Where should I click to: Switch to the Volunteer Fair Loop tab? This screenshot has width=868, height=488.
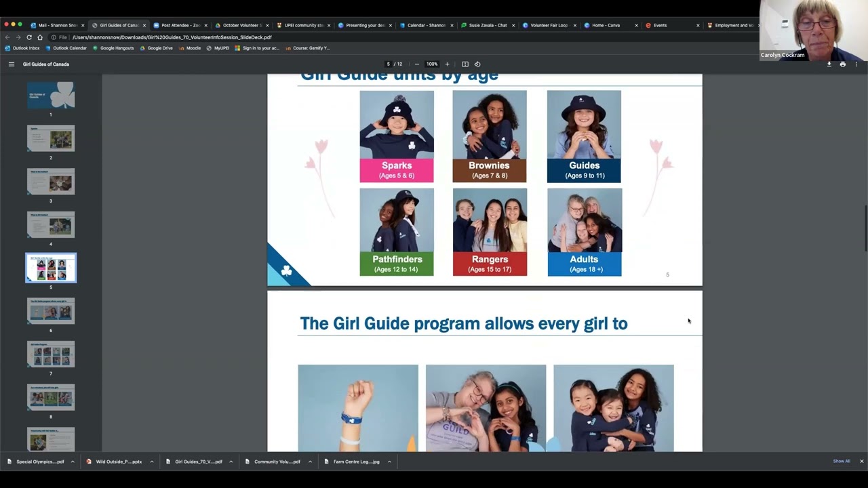point(549,26)
